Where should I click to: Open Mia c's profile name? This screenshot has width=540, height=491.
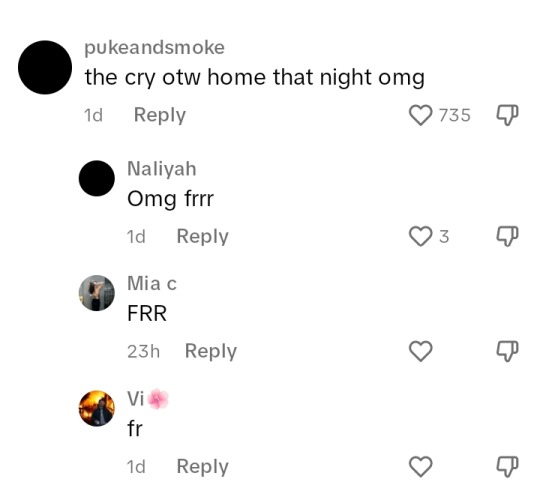pyautogui.click(x=152, y=283)
